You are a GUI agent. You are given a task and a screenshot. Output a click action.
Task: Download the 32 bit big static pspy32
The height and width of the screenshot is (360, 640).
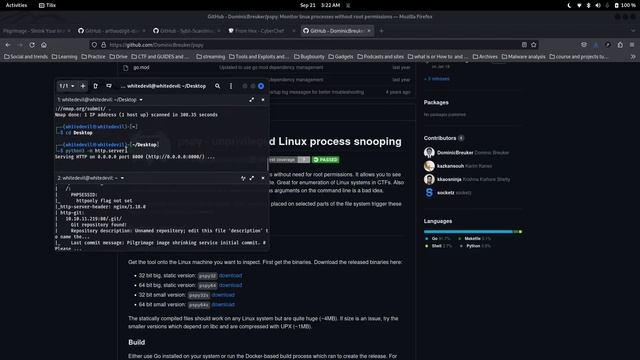231,276
